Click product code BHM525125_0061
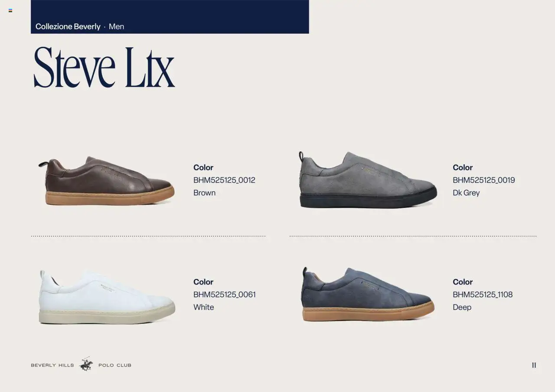This screenshot has height=392, width=555. click(225, 295)
